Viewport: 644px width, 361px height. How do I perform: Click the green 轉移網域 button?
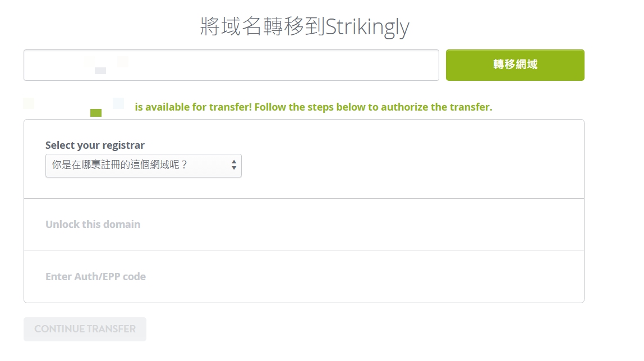tap(515, 65)
